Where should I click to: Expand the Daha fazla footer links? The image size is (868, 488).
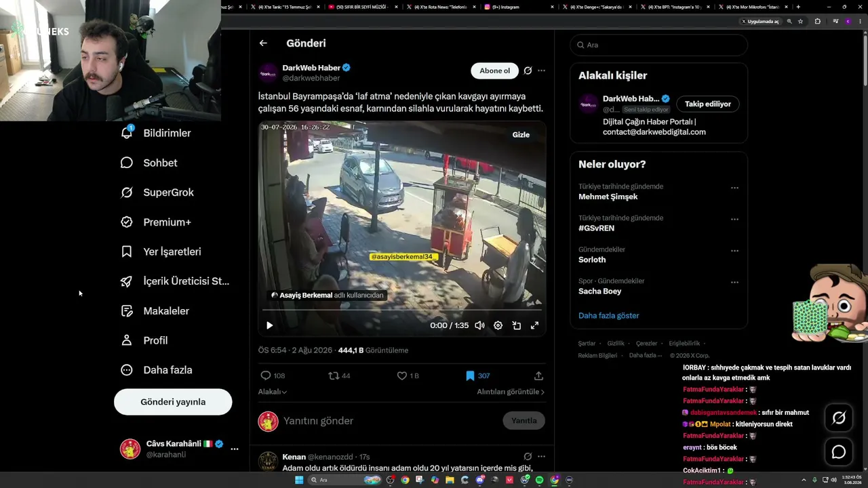(646, 355)
